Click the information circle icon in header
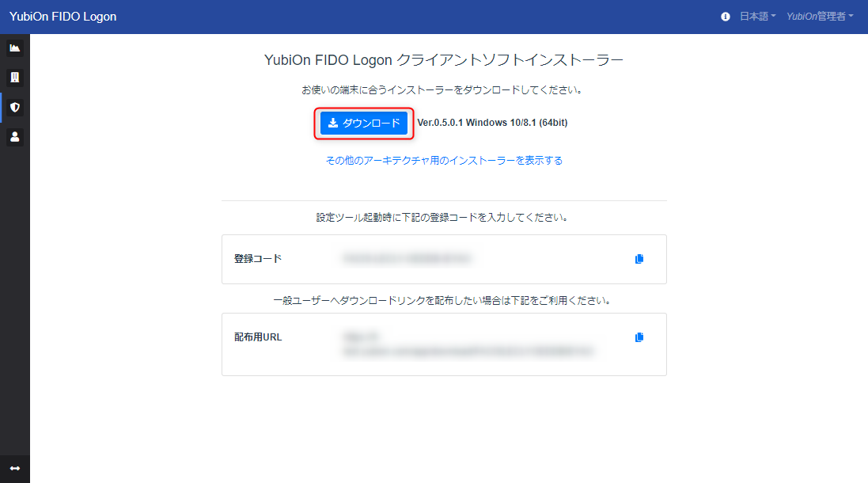868x483 pixels. pos(725,17)
